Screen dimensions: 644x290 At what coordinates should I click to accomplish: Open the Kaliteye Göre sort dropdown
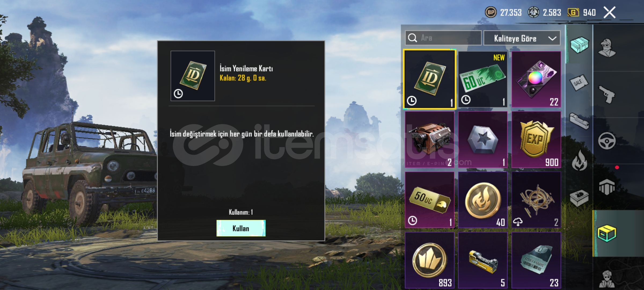522,38
